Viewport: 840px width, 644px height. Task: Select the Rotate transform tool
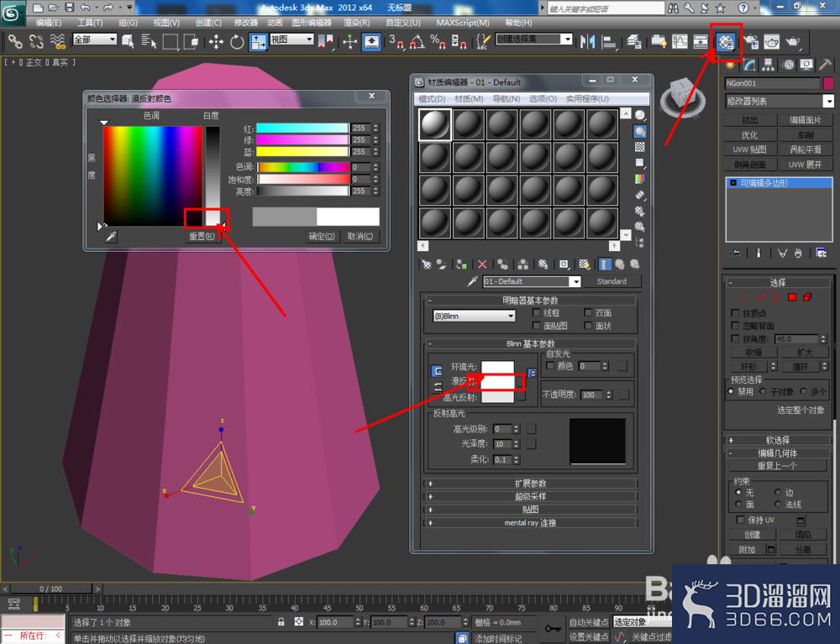point(237,42)
